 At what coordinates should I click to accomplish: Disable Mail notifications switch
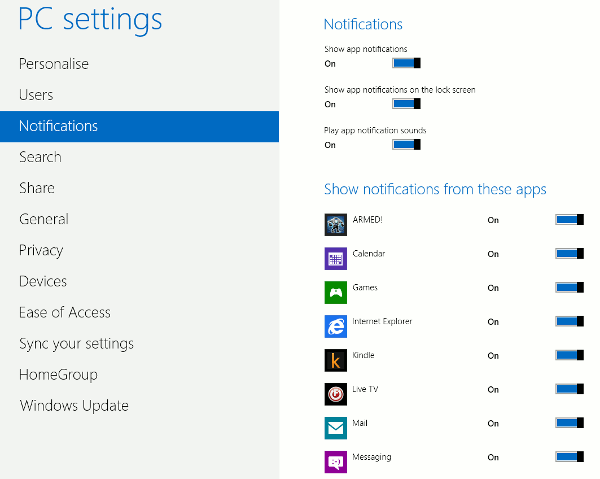(x=569, y=423)
